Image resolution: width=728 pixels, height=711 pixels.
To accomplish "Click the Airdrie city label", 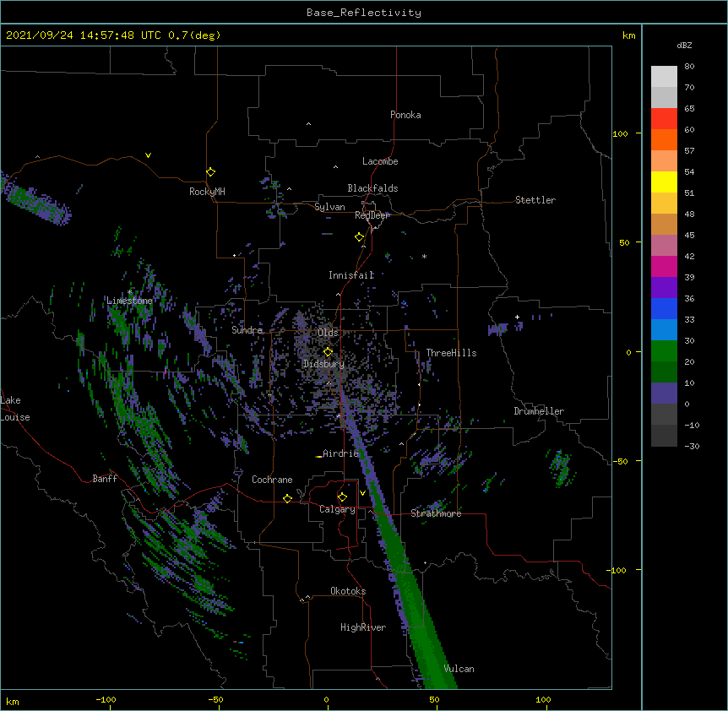I will 340,453.
